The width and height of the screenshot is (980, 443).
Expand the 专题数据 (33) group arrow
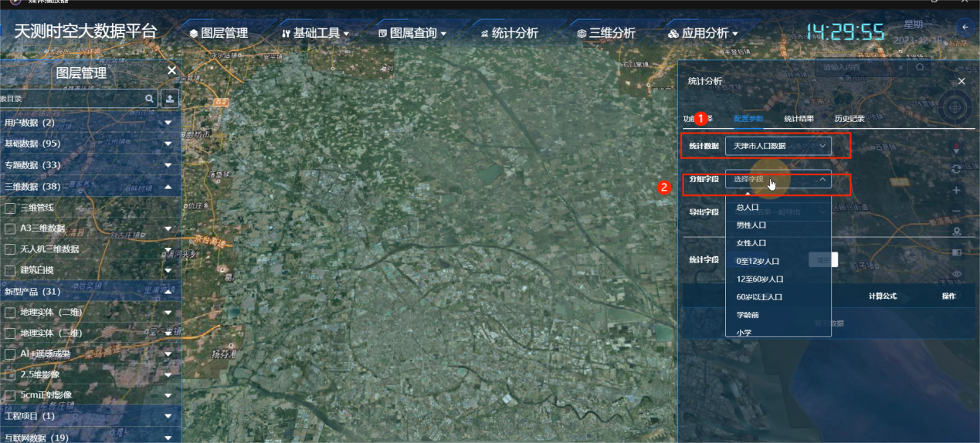(x=168, y=165)
